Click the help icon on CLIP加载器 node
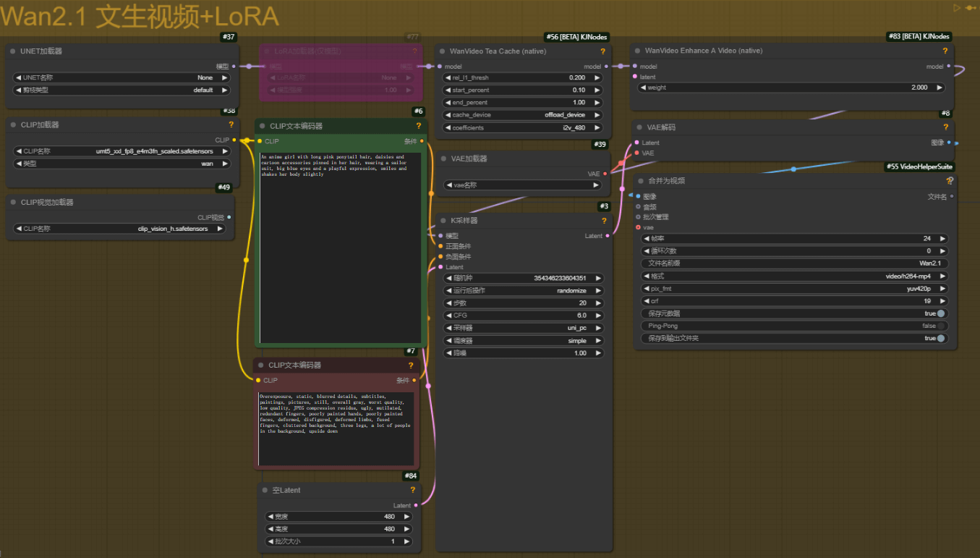 pos(231,124)
